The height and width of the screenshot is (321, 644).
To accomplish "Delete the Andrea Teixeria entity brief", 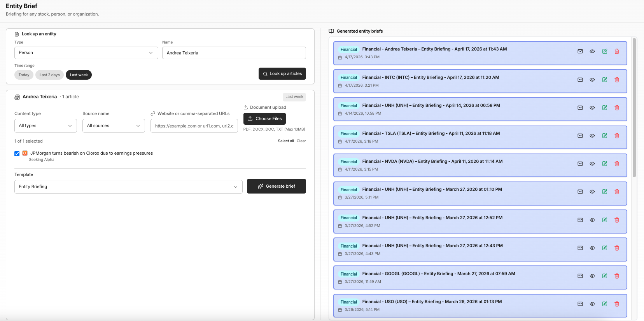I will tap(617, 51).
